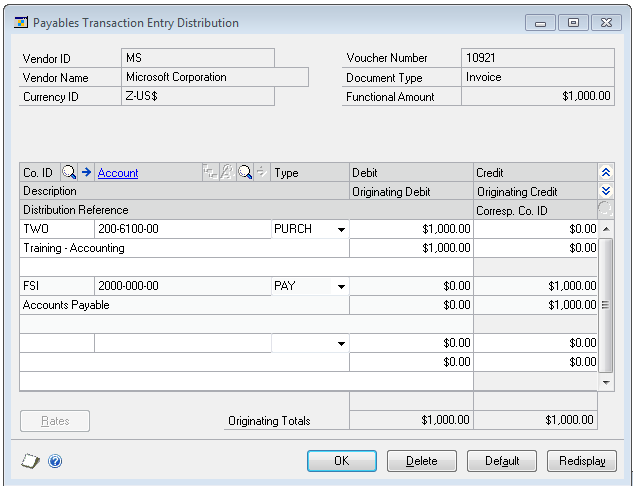Click the Account header link
The width and height of the screenshot is (633, 486).
tap(118, 173)
